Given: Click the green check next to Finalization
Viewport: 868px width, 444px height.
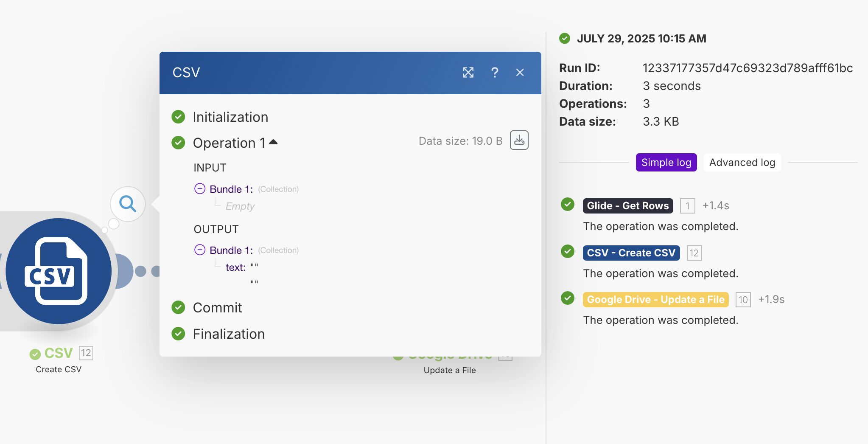Looking at the screenshot, I should [x=178, y=334].
